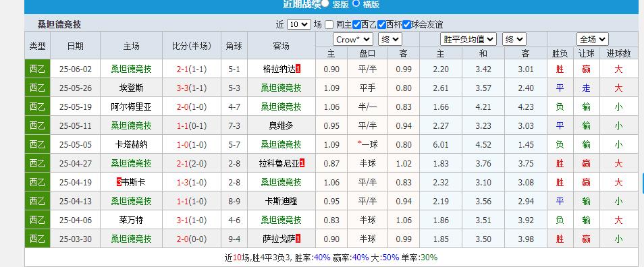The image size is (644, 267).
Task: Click the 单率:30% summary value
Action: click(x=419, y=258)
